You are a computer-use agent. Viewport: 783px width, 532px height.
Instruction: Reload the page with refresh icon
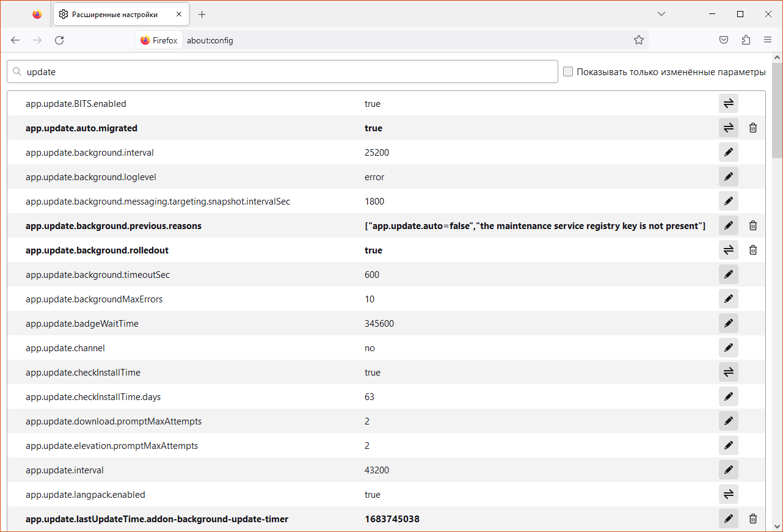click(x=59, y=40)
